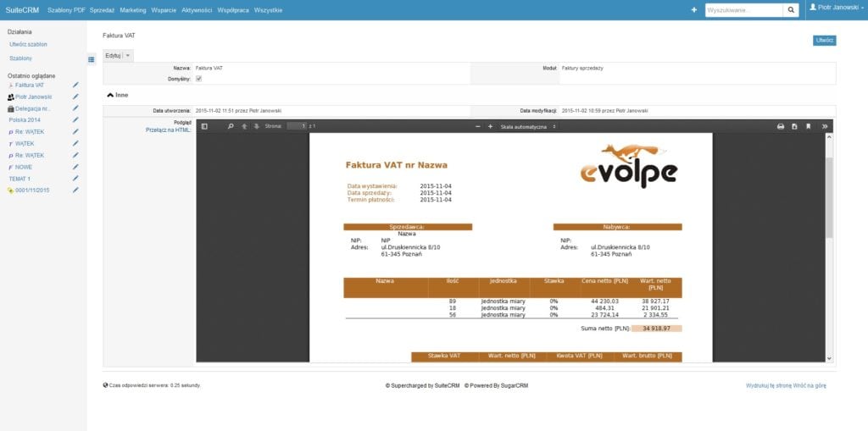Zoom in on the PDF preview

(x=490, y=126)
